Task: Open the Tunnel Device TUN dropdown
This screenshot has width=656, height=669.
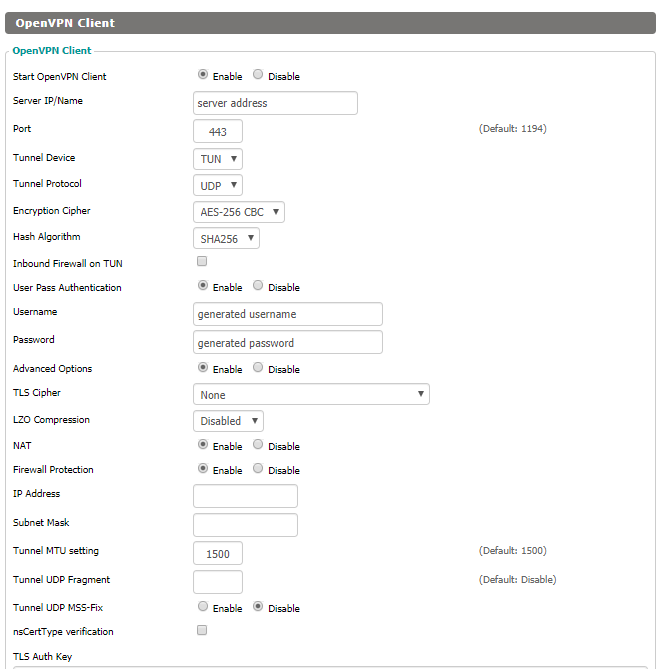Action: [x=218, y=159]
